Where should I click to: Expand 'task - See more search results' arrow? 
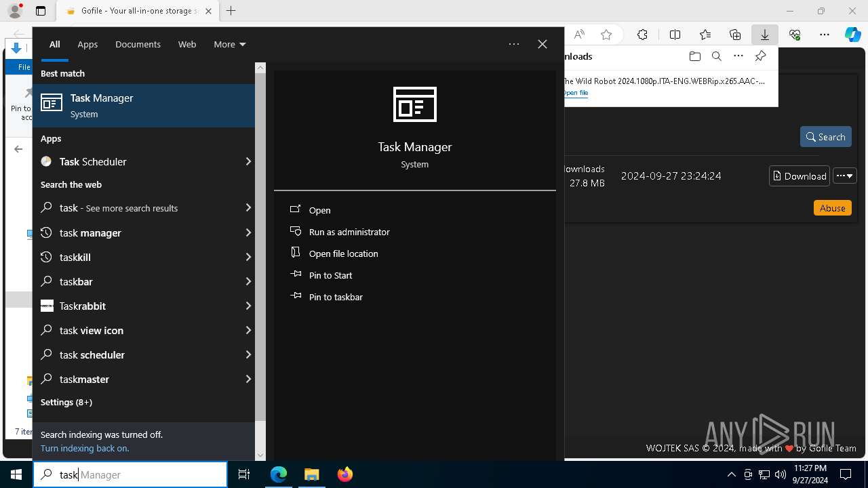(248, 207)
